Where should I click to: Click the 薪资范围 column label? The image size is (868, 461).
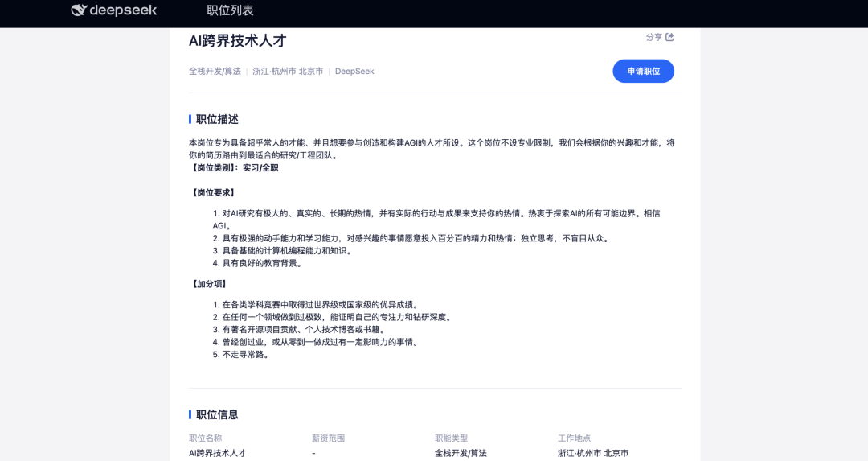pos(328,438)
